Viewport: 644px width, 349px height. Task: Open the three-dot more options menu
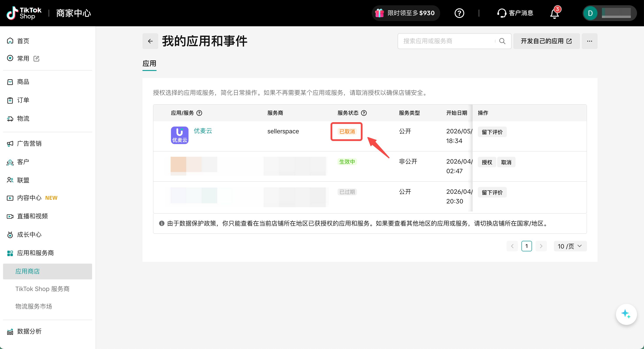point(589,41)
